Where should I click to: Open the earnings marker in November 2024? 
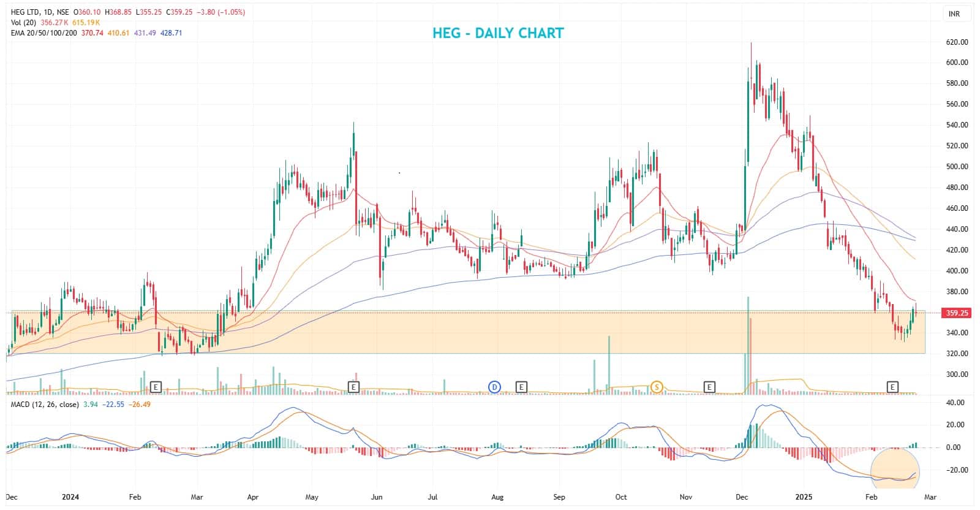[x=709, y=387]
